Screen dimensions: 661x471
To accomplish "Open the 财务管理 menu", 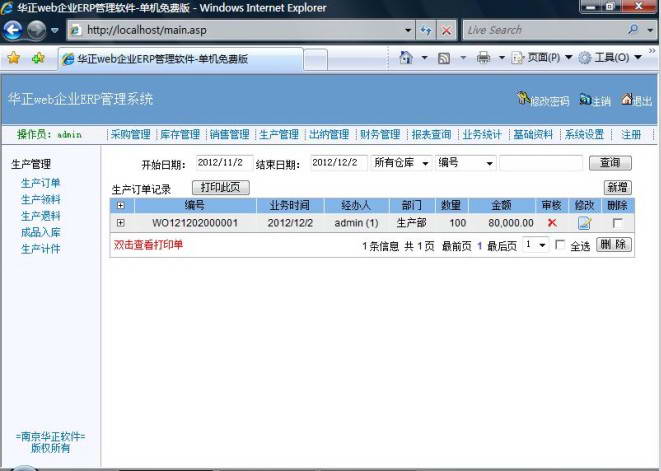I will click(380, 135).
